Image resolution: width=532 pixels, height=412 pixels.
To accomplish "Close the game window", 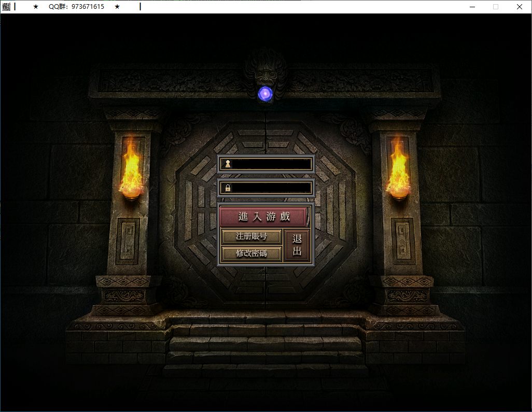I will tap(519, 7).
